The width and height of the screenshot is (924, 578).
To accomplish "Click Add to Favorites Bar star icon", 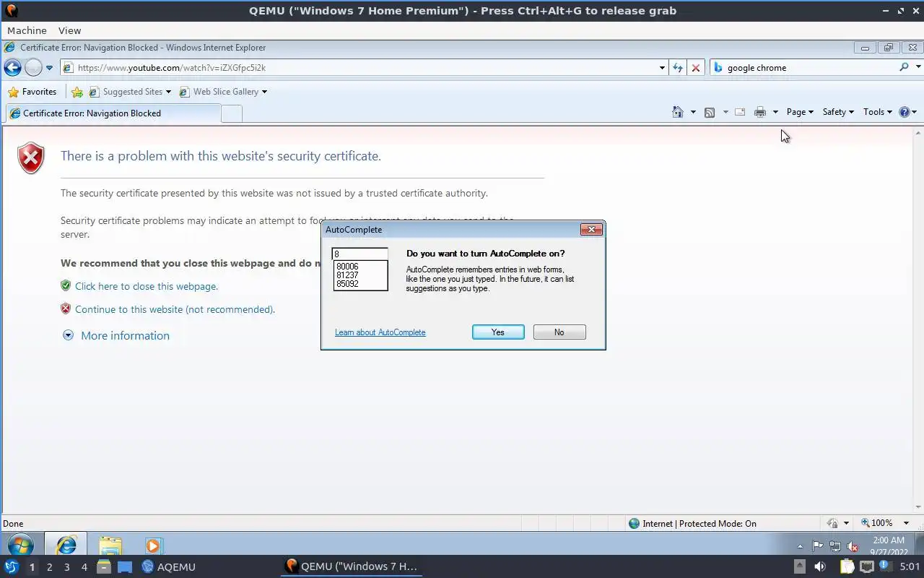I will pyautogui.click(x=77, y=92).
